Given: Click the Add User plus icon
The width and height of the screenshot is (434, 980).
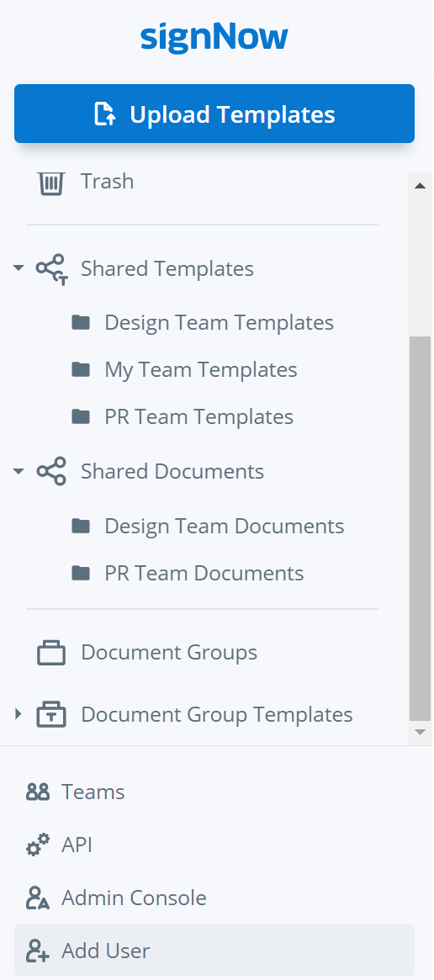Looking at the screenshot, I should 38,951.
